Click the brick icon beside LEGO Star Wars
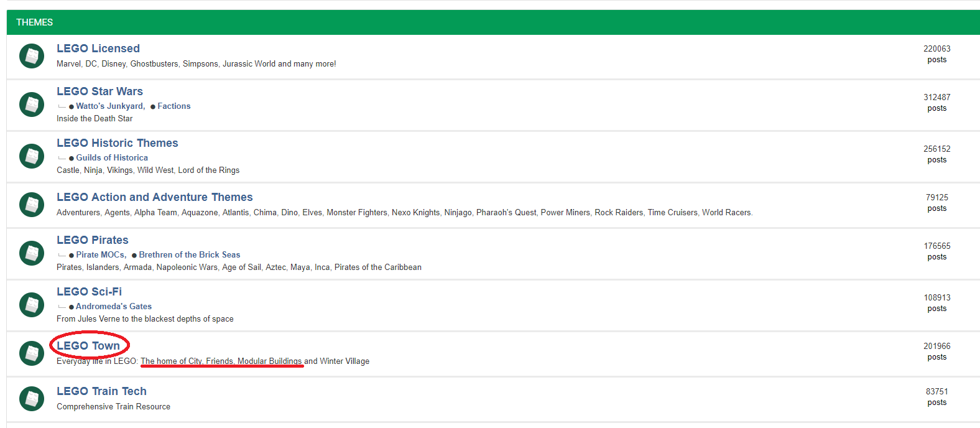Image resolution: width=980 pixels, height=428 pixels. pos(32,105)
